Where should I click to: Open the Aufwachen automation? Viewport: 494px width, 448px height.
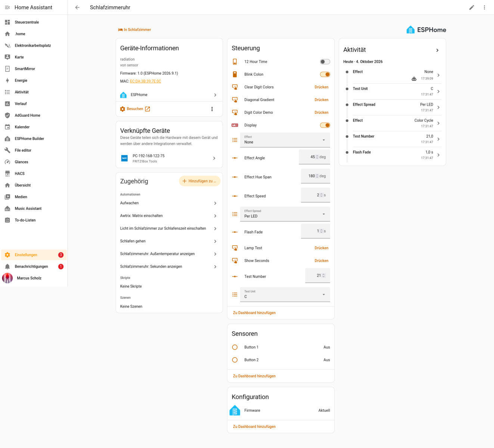pos(169,203)
